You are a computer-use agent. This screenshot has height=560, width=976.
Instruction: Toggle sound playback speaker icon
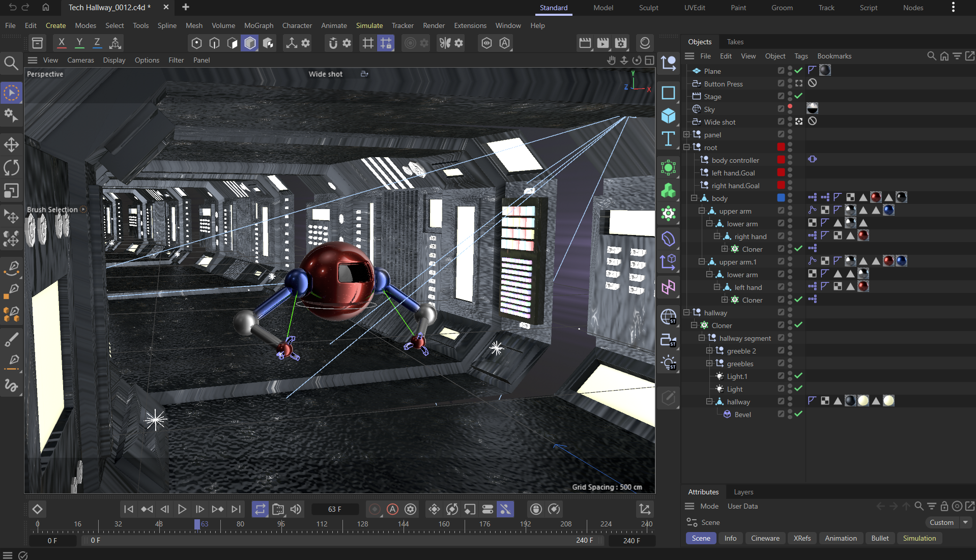[x=296, y=509]
